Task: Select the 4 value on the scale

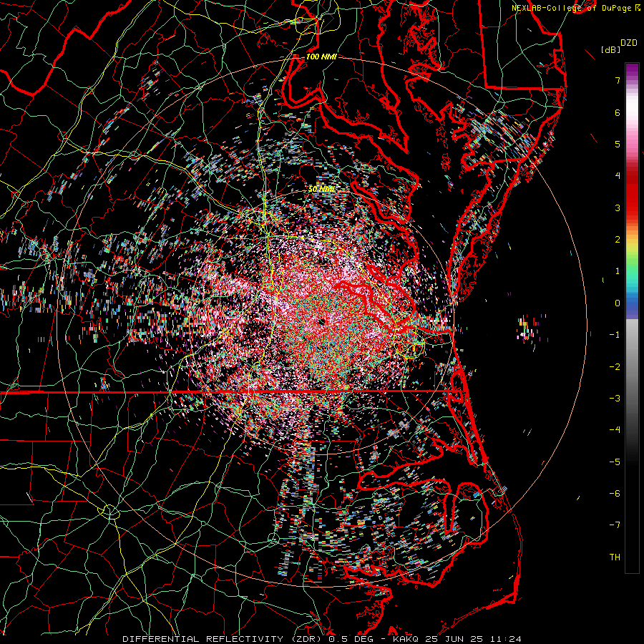Action: [618, 176]
